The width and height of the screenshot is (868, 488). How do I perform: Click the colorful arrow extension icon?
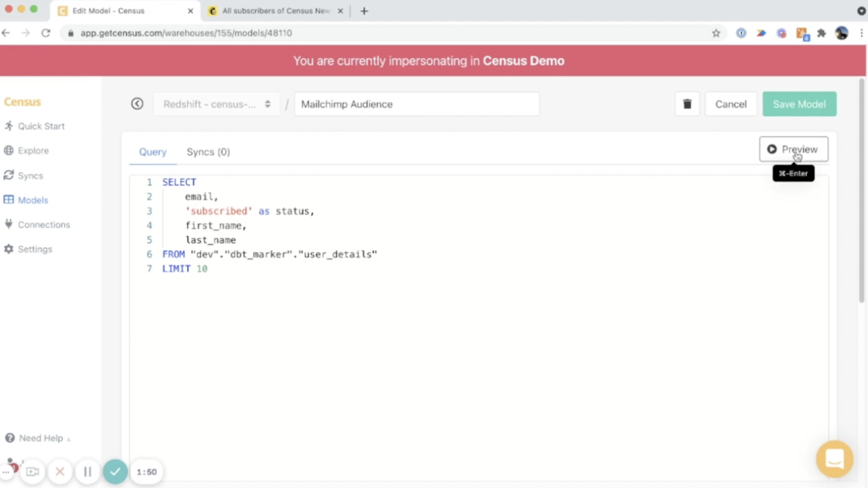(761, 33)
